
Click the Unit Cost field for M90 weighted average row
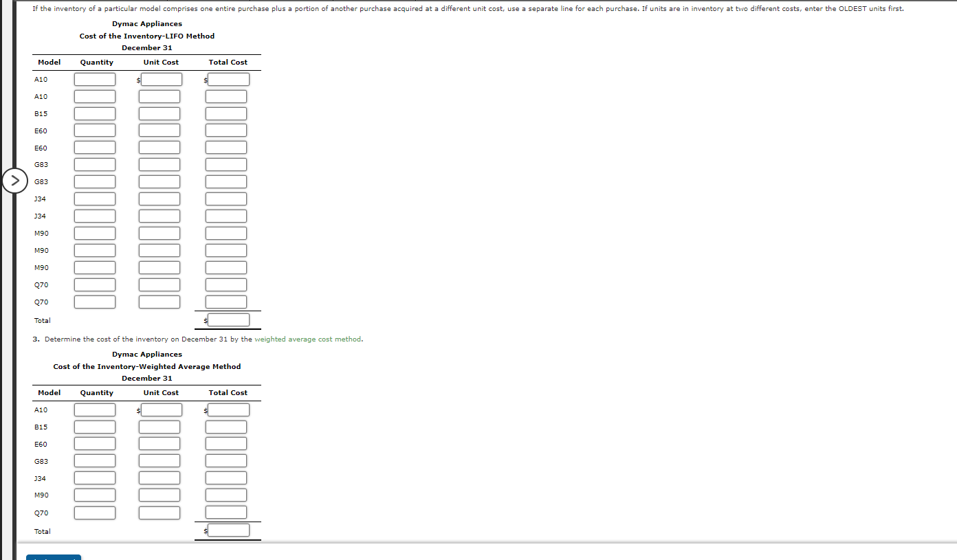click(159, 495)
